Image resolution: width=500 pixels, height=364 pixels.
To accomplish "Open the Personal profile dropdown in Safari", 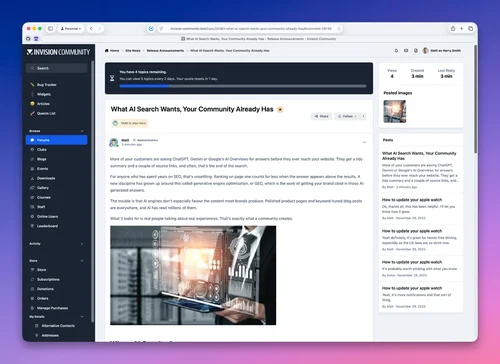I will click(71, 29).
